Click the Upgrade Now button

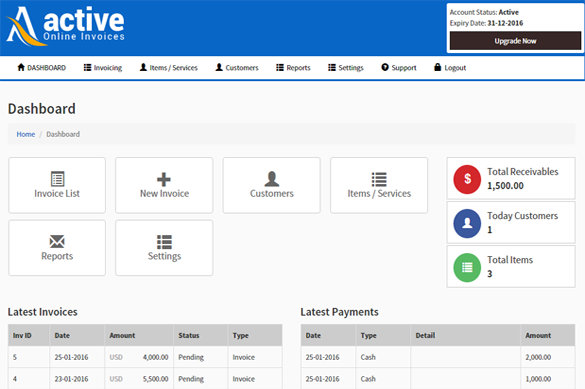pyautogui.click(x=515, y=41)
